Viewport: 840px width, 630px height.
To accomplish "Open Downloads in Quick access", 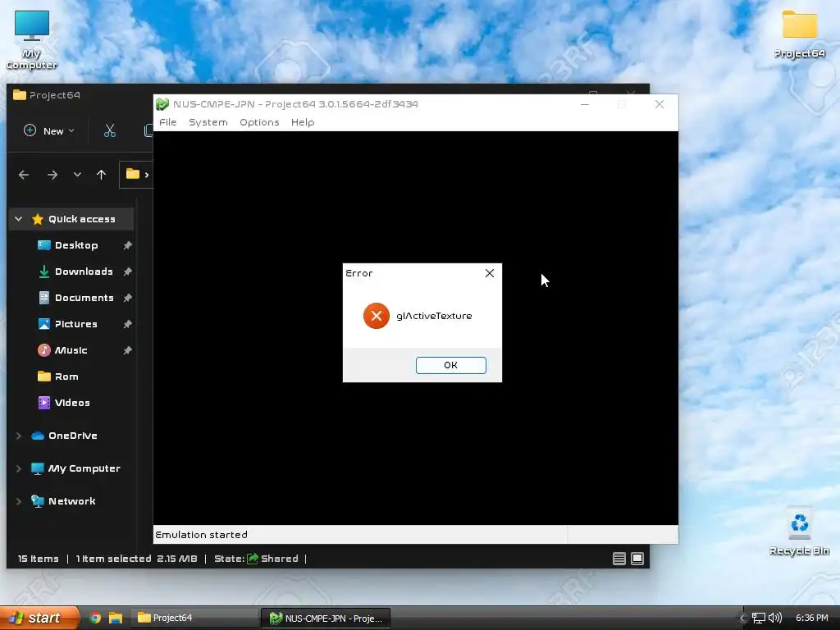I will pyautogui.click(x=84, y=272).
